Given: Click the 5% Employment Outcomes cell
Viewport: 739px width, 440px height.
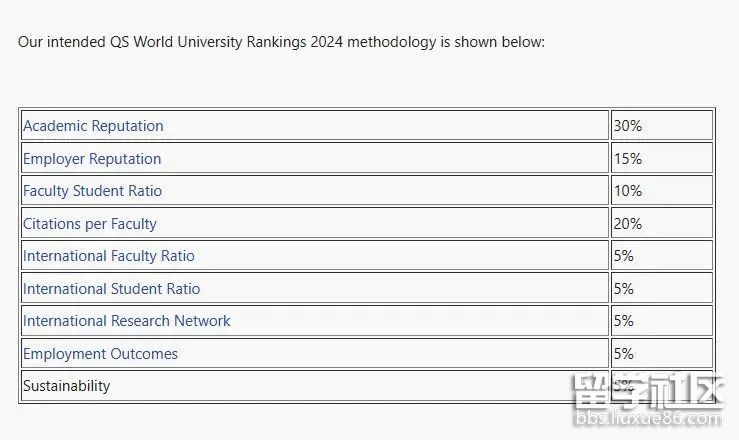Looking at the screenshot, I should click(x=624, y=354).
